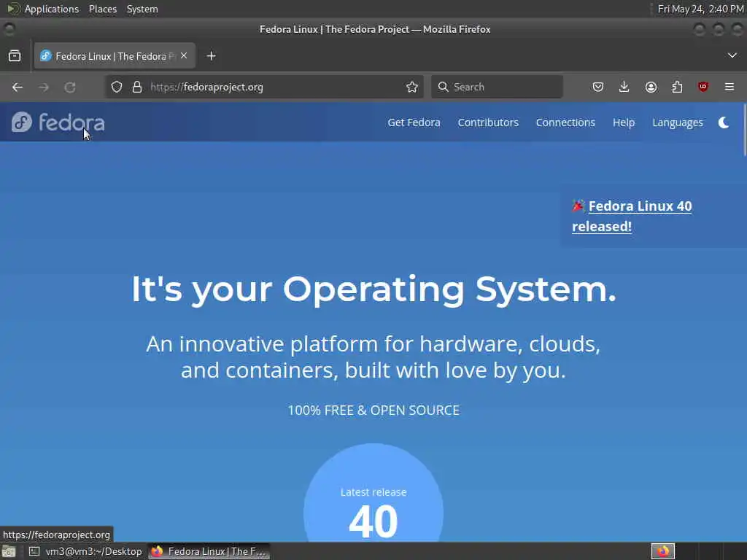
Task: Select the Fedora Linux browser tab
Action: coord(115,56)
